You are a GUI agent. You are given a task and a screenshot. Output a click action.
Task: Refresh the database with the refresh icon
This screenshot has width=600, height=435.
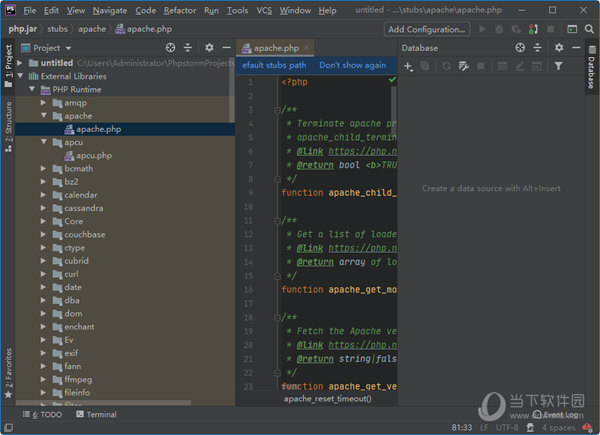tap(446, 66)
